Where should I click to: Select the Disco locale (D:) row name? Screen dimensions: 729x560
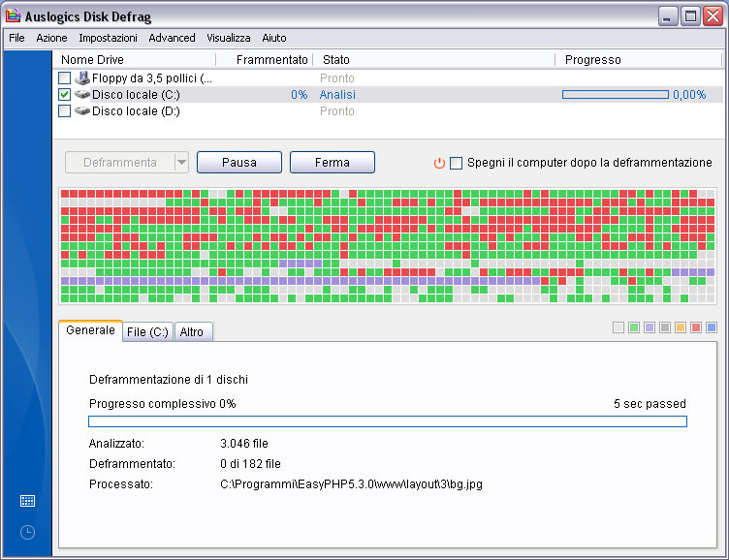point(136,111)
